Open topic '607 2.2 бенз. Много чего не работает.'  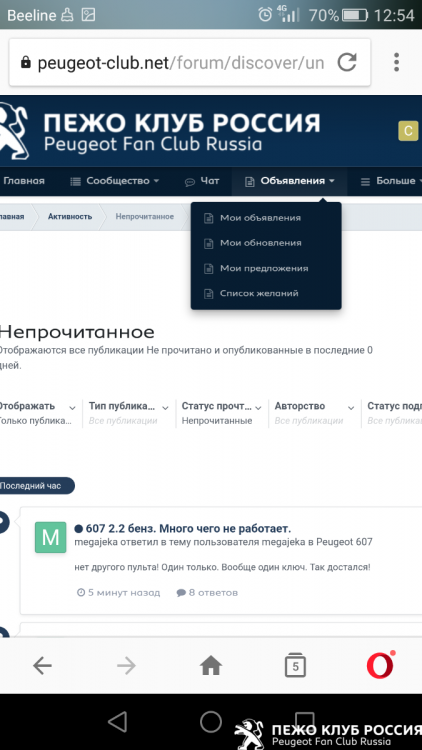click(x=188, y=529)
